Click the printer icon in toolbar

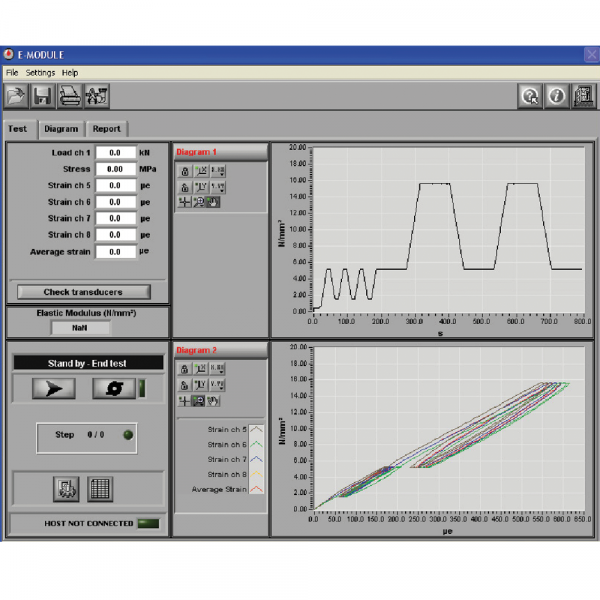click(x=70, y=95)
